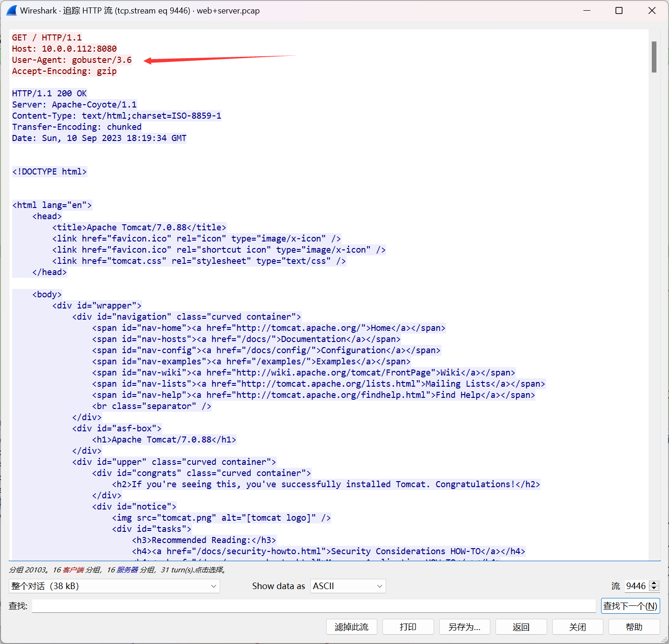The height and width of the screenshot is (644, 669).
Task: Click the 客户端 label in packet summary
Action: point(73,570)
